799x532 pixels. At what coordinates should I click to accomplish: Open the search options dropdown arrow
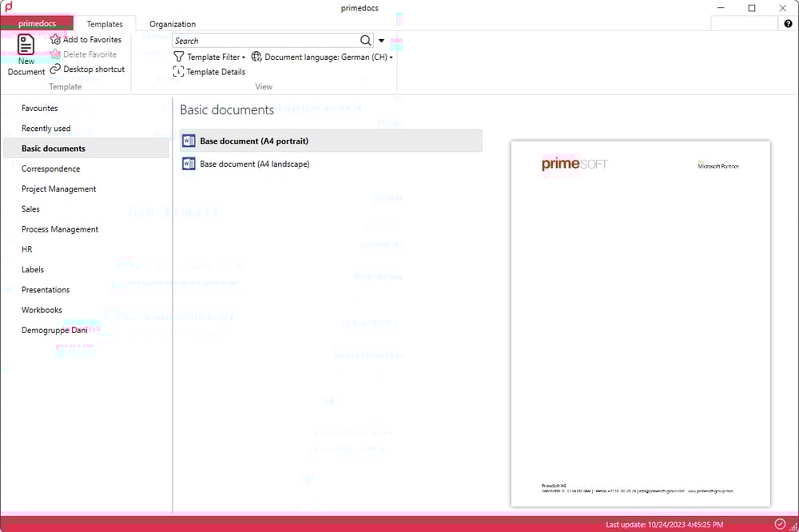coord(381,41)
